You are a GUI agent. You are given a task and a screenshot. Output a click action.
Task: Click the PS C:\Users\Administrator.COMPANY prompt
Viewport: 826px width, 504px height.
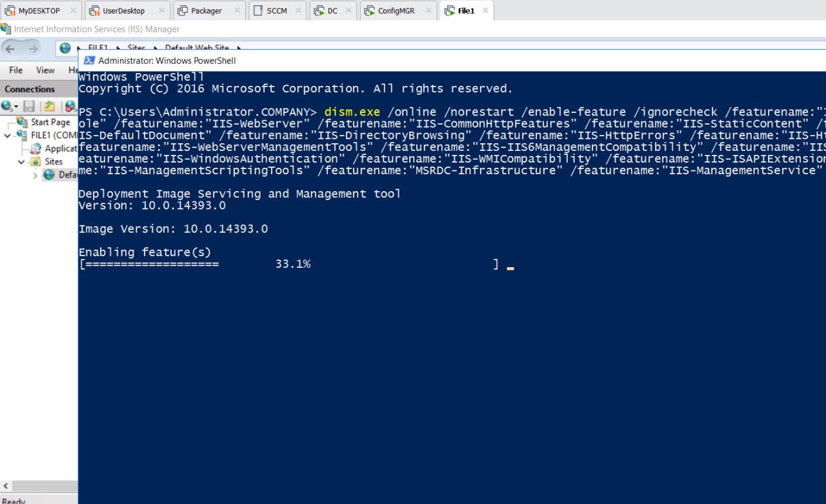(197, 112)
